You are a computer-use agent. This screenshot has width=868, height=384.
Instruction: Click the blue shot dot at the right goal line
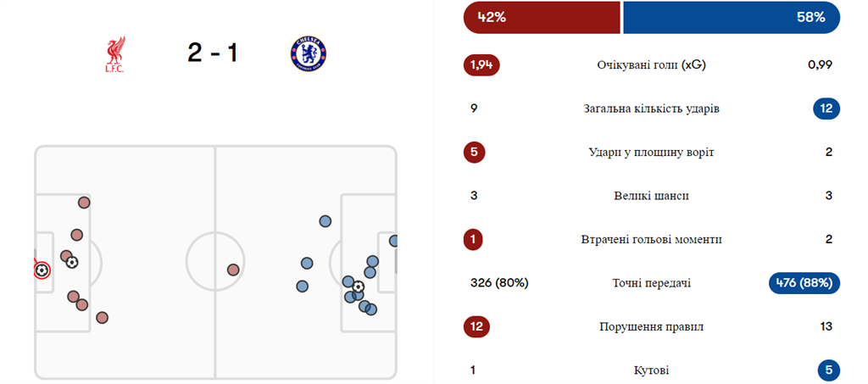click(x=394, y=241)
